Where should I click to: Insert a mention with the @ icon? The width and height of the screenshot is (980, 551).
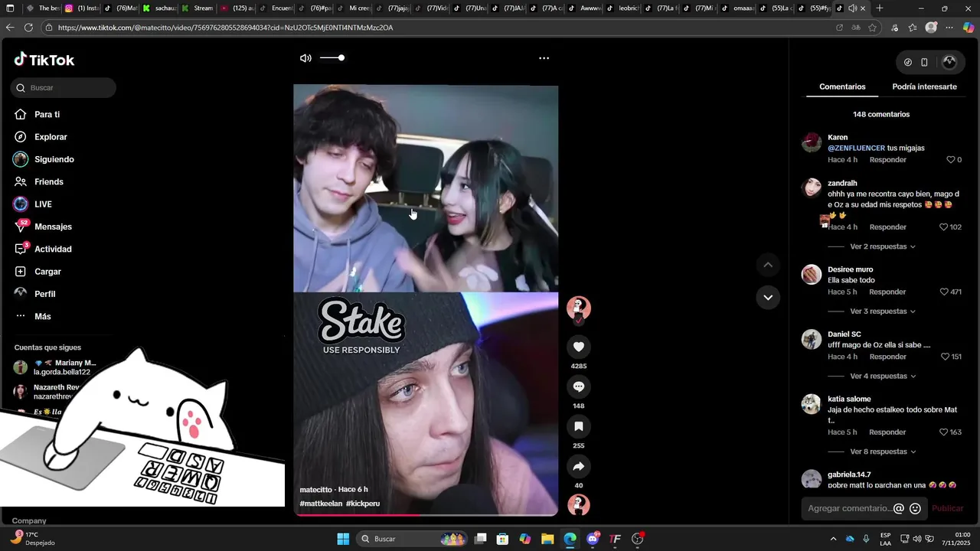pyautogui.click(x=899, y=508)
